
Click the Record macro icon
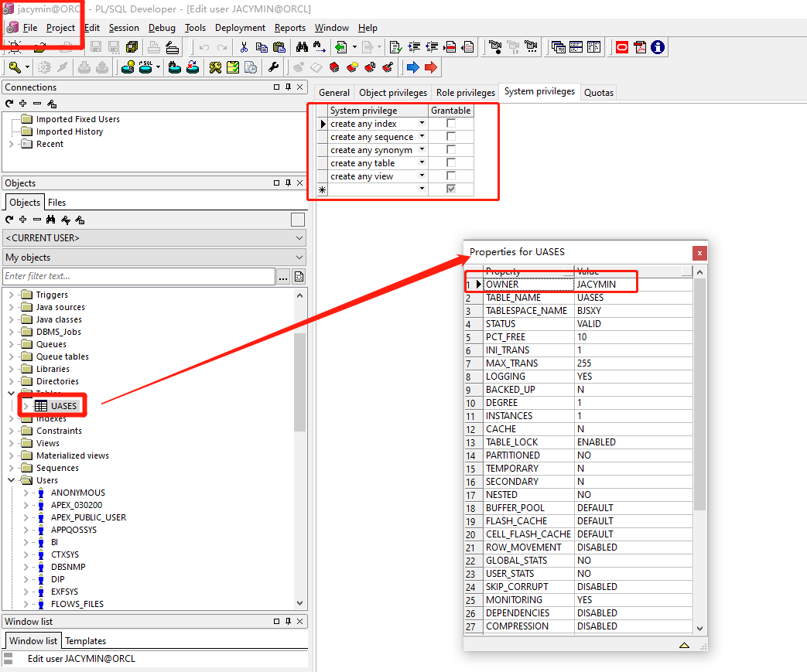coord(494,47)
